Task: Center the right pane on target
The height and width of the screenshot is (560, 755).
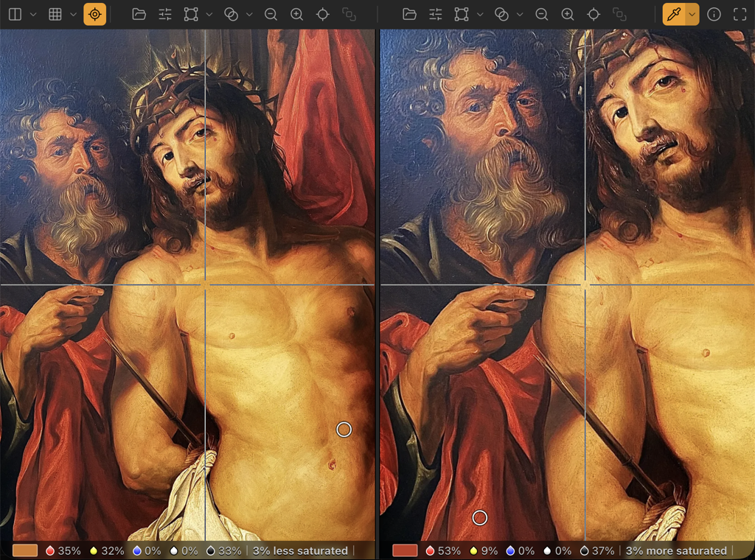Action: coord(594,15)
